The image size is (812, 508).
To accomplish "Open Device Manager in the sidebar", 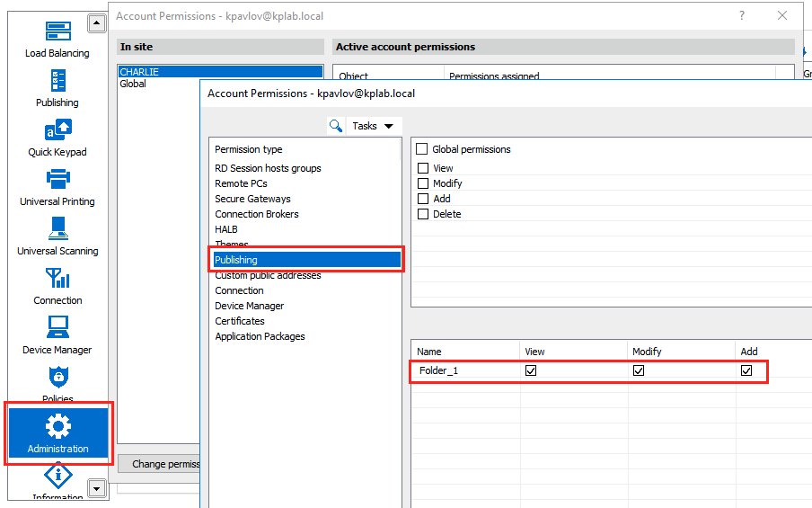I will [57, 334].
